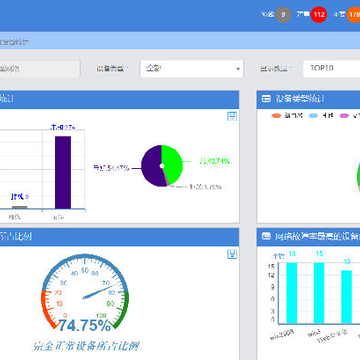
Task: Click the win8 axis label
Action: [x=313, y=333]
